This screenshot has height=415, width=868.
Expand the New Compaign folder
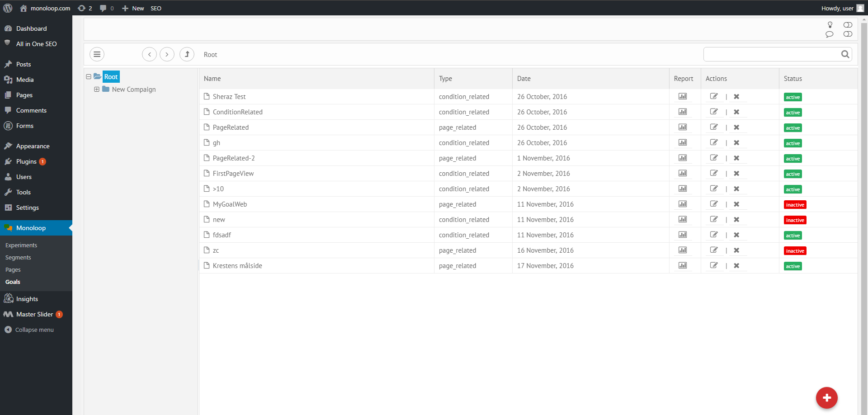pyautogui.click(x=97, y=90)
